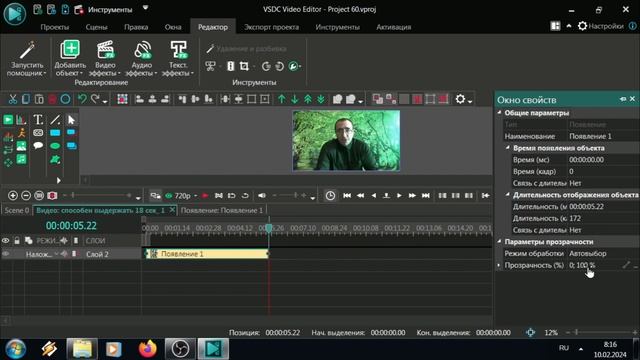
Task: Collapse the Общие параметры section
Action: pos(500,112)
